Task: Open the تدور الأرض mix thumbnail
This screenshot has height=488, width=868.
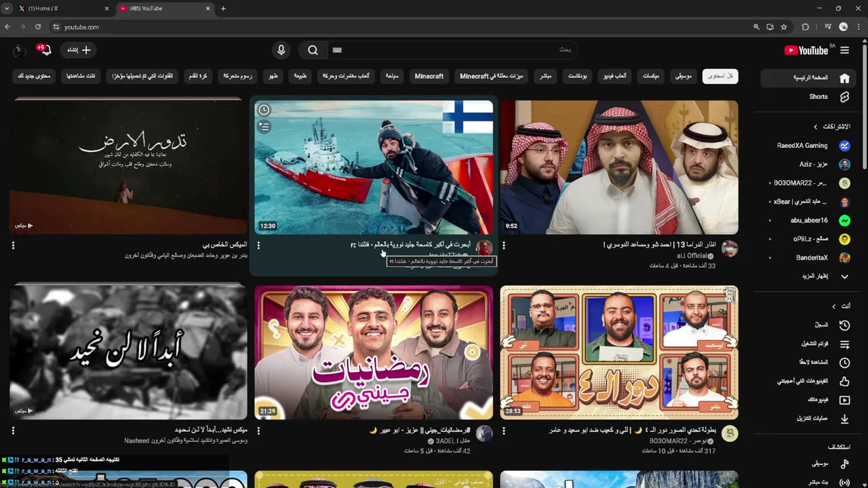Action: point(129,167)
